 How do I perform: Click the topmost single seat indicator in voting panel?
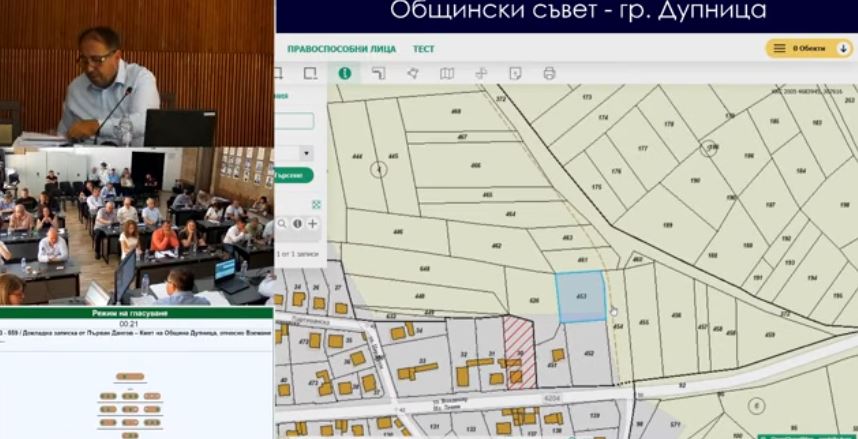coord(130,377)
